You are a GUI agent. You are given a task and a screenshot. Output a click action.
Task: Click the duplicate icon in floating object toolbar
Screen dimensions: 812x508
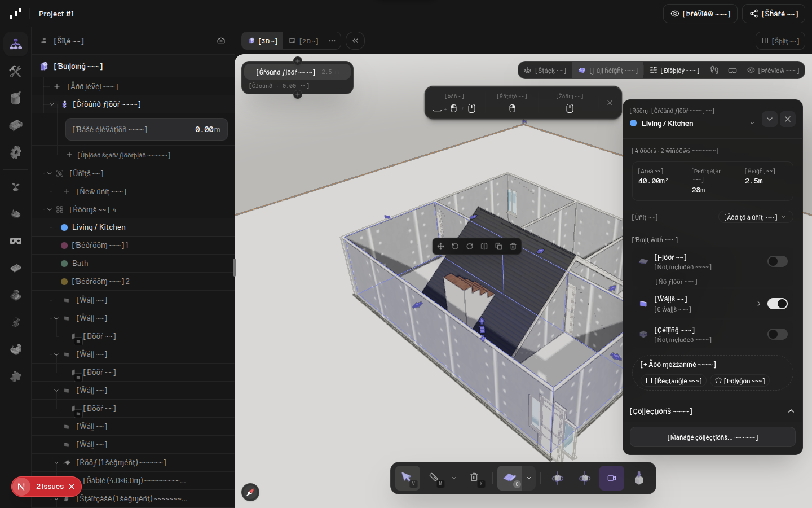[498, 246]
